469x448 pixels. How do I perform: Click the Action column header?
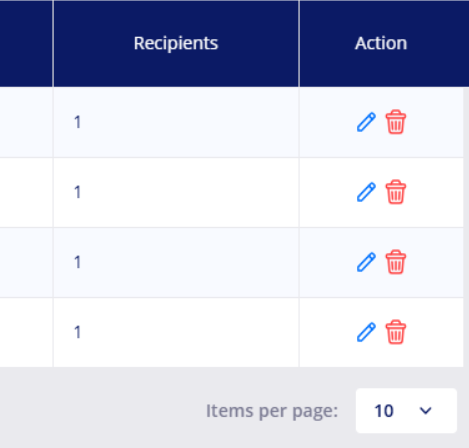click(381, 43)
